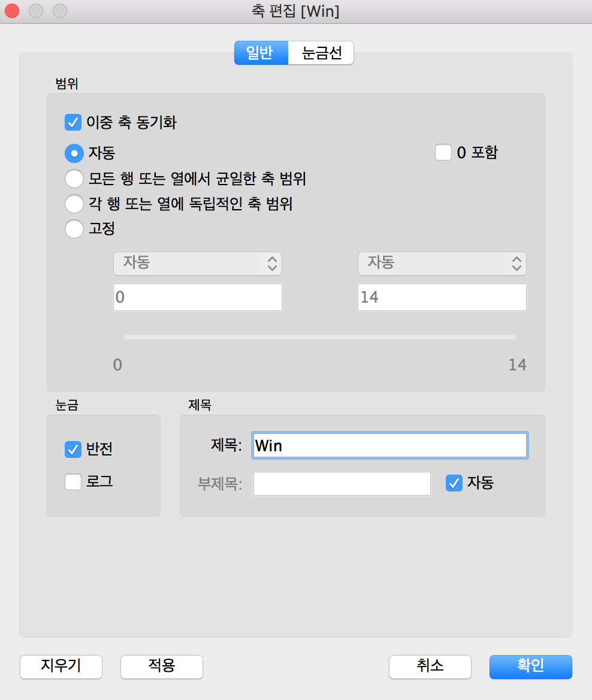The height and width of the screenshot is (700, 592).
Task: Choose 각 행 또는 열에 독립적인 축 범위
Action: [x=74, y=204]
